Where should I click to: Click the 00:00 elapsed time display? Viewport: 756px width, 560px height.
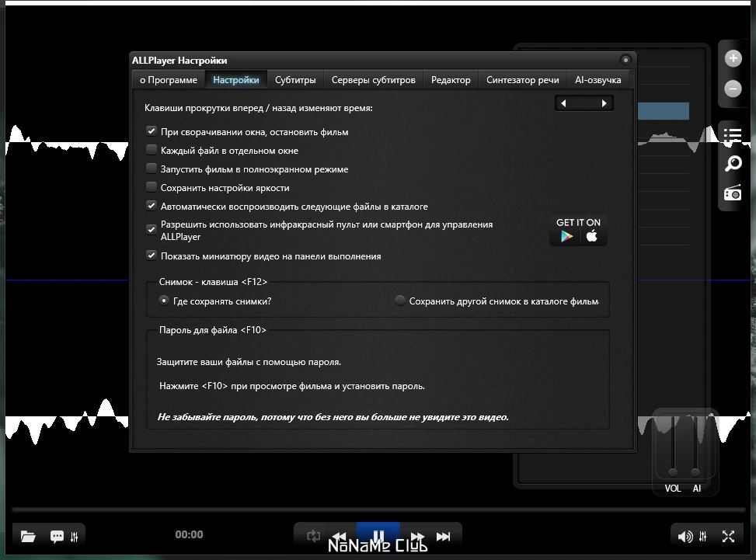pyautogui.click(x=189, y=534)
